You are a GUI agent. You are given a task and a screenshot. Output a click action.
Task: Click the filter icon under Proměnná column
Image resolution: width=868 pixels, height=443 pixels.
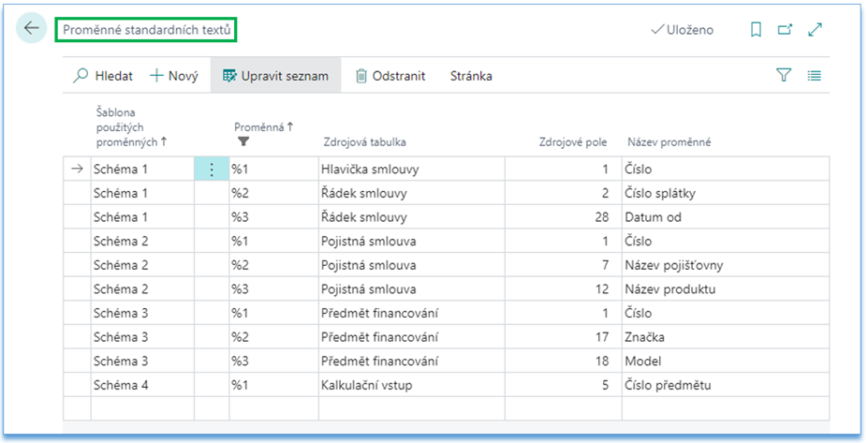click(243, 141)
